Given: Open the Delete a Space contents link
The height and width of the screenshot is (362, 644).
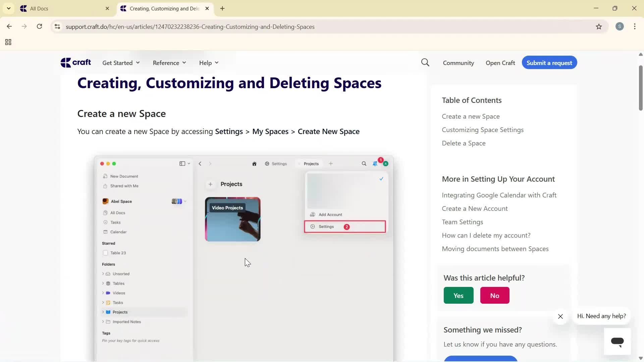Looking at the screenshot, I should point(463,143).
